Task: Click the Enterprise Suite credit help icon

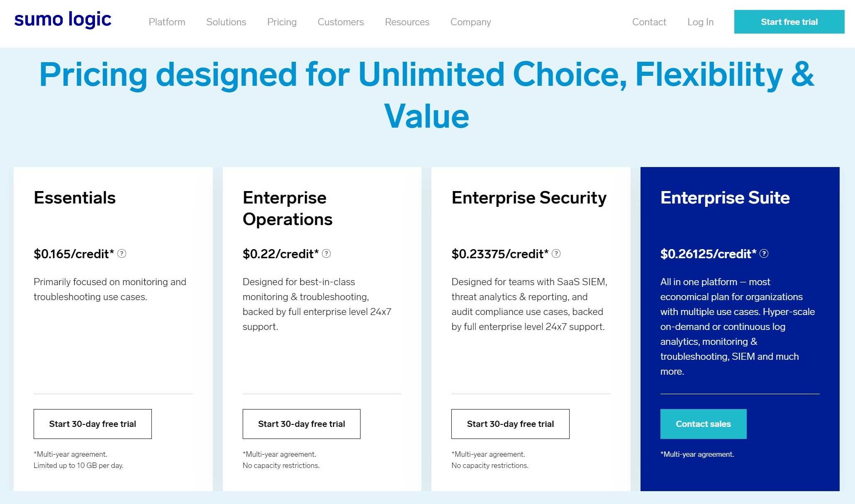Action: point(764,254)
